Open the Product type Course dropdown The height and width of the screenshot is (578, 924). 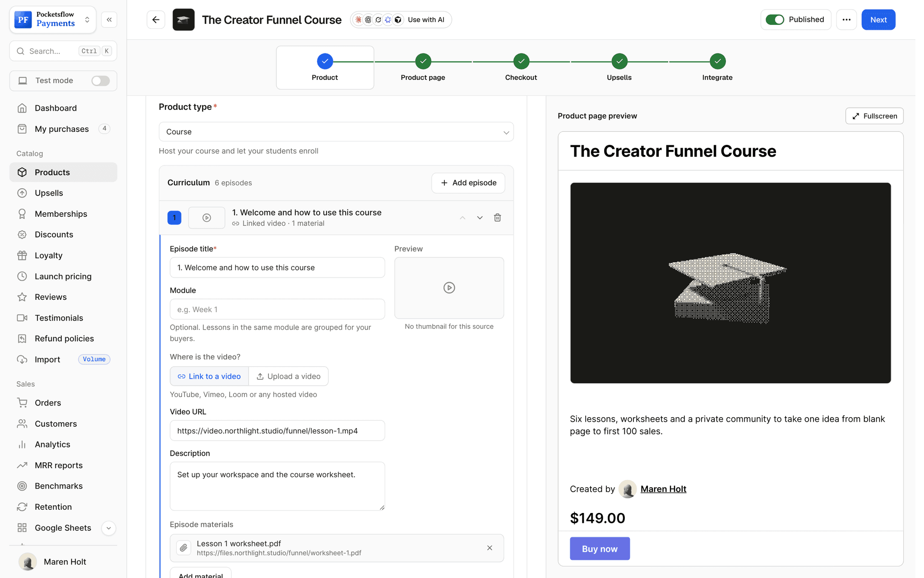(336, 132)
